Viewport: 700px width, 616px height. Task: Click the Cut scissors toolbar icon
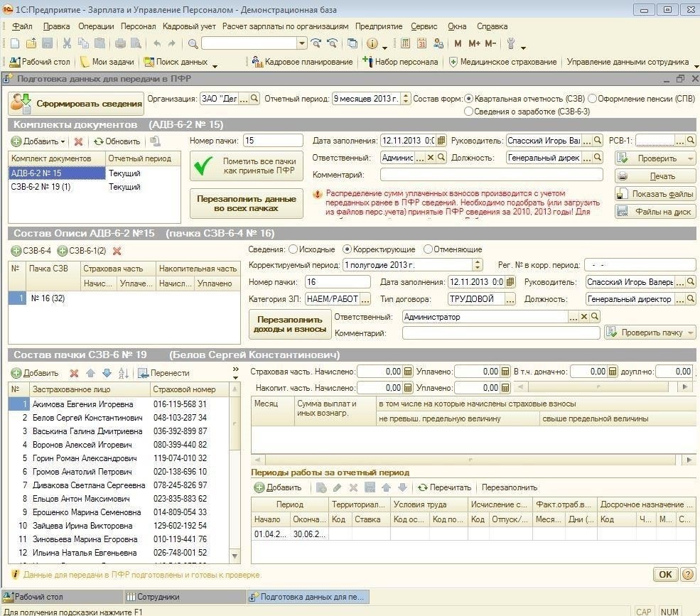[67, 43]
